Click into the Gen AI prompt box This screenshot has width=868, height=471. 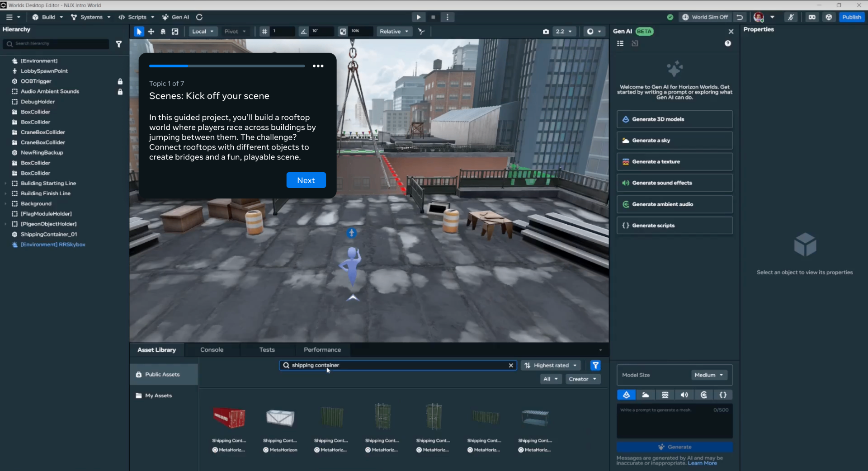point(675,421)
